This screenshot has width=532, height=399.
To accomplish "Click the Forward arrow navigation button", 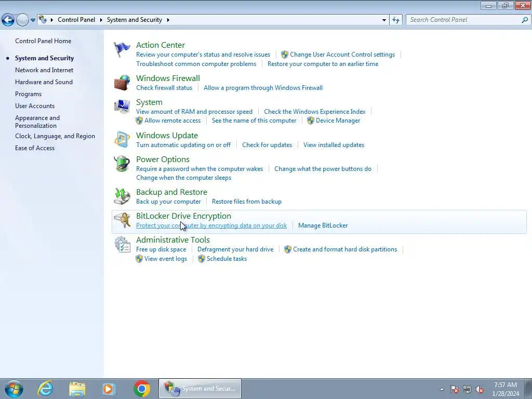I will point(22,20).
